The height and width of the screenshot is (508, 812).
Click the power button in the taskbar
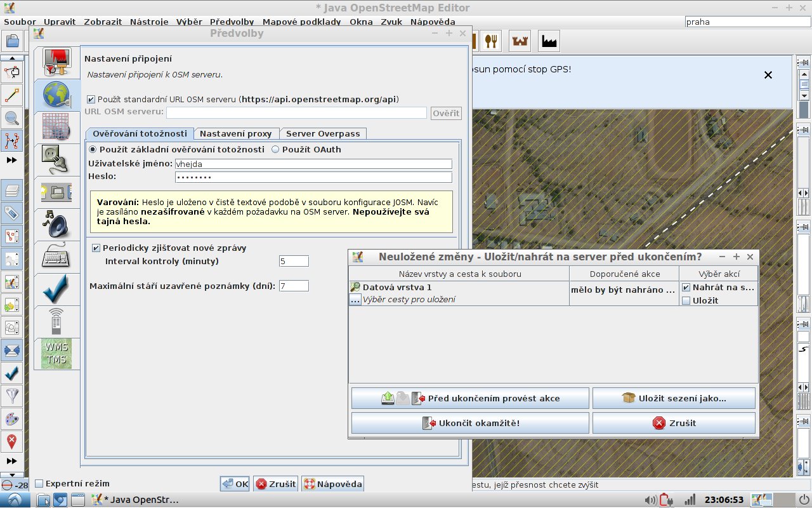coord(804,500)
